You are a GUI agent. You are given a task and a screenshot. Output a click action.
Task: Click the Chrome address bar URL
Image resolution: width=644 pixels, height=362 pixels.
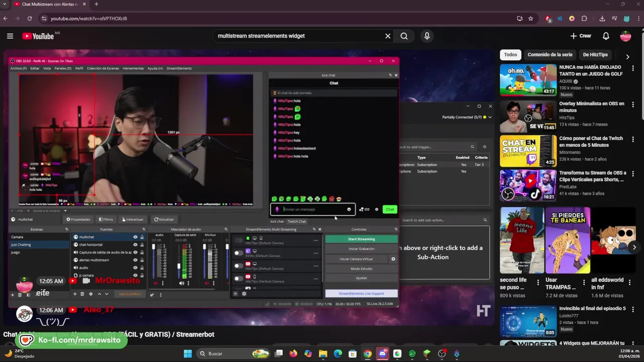click(x=89, y=19)
